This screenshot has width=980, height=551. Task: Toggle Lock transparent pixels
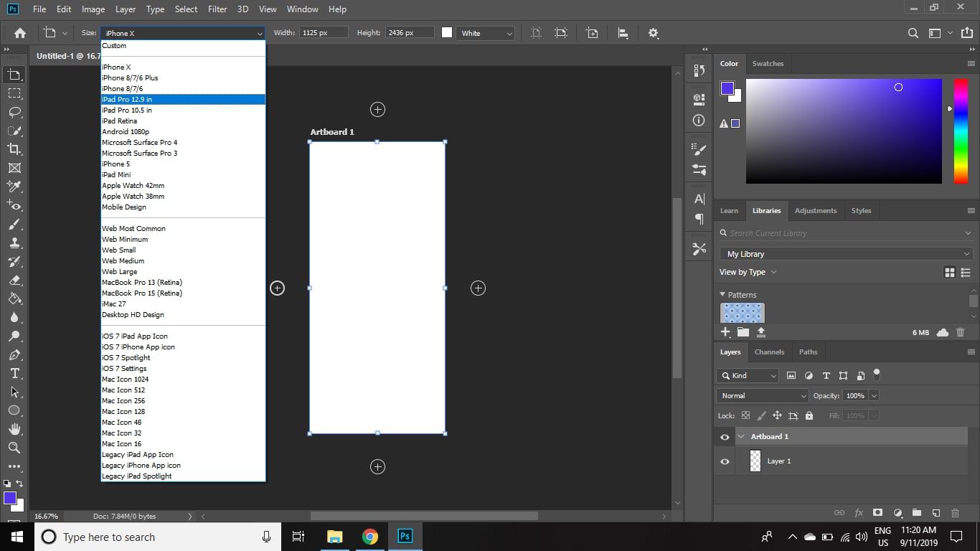click(745, 415)
